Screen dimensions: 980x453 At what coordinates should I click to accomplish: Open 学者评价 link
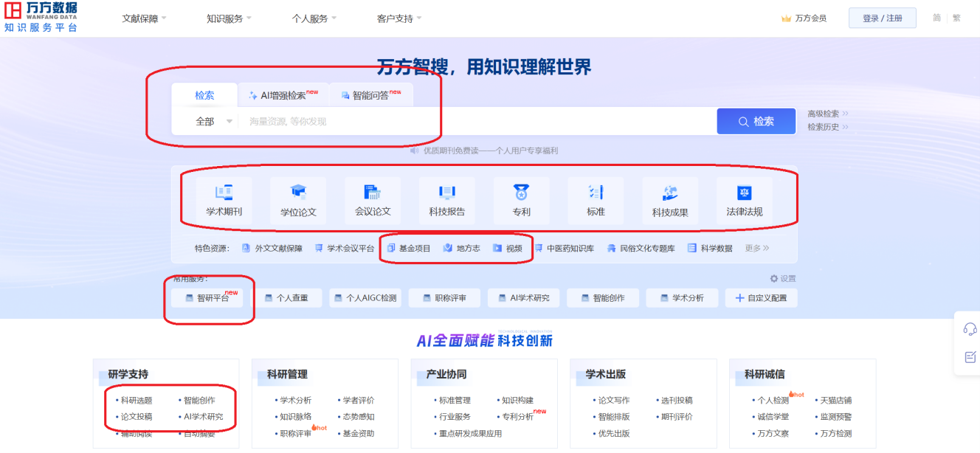pos(359,401)
